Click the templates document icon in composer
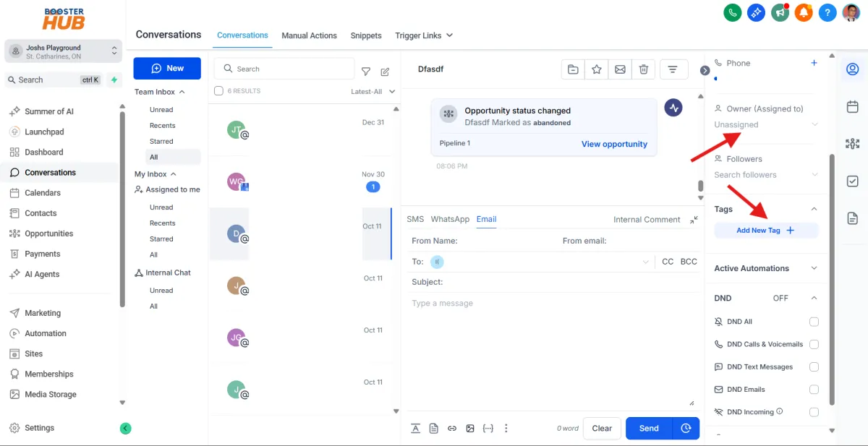868x446 pixels. (x=434, y=428)
